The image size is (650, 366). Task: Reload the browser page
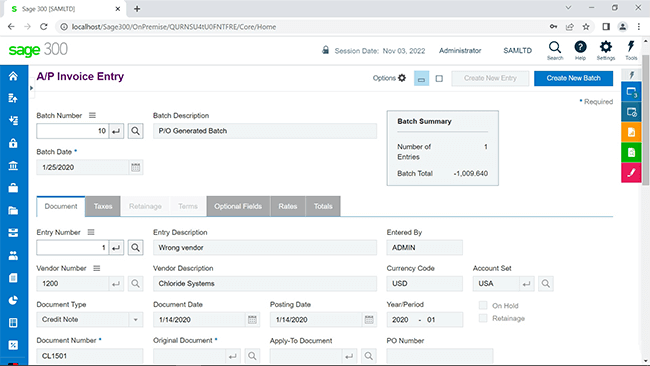(44, 27)
